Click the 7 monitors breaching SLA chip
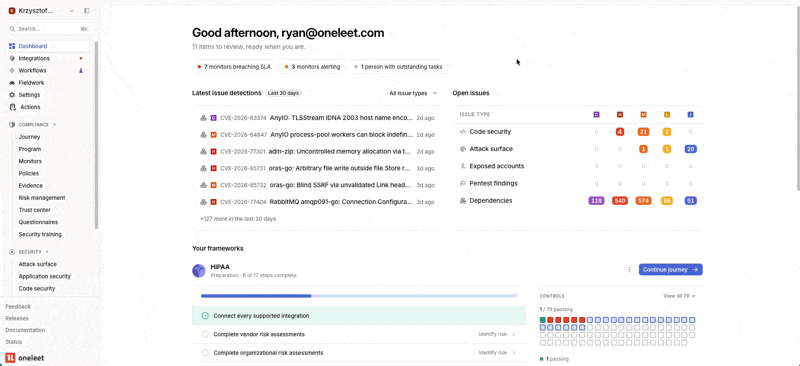 click(234, 67)
